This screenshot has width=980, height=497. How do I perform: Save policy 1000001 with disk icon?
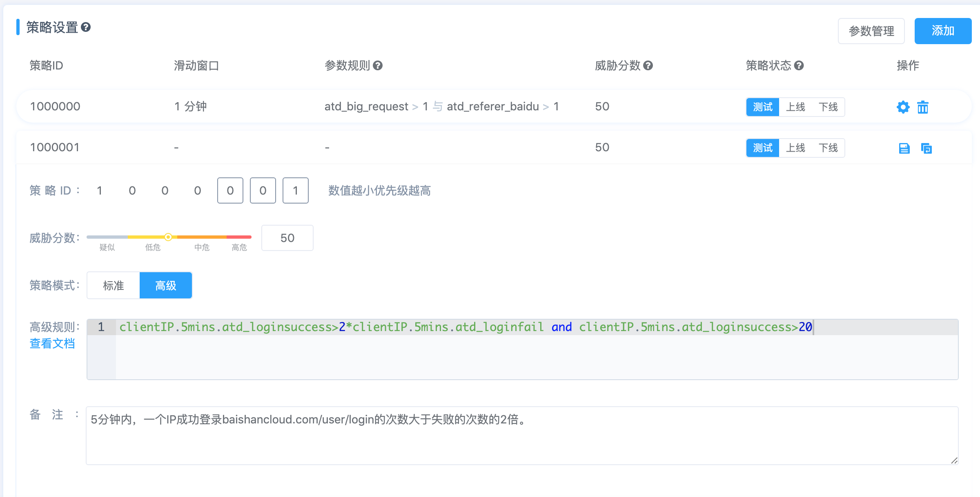tap(904, 148)
